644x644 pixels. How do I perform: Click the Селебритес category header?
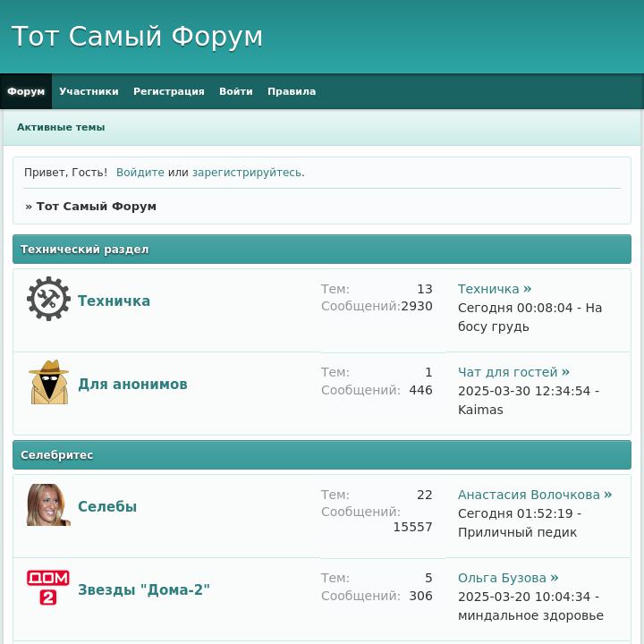[322, 455]
